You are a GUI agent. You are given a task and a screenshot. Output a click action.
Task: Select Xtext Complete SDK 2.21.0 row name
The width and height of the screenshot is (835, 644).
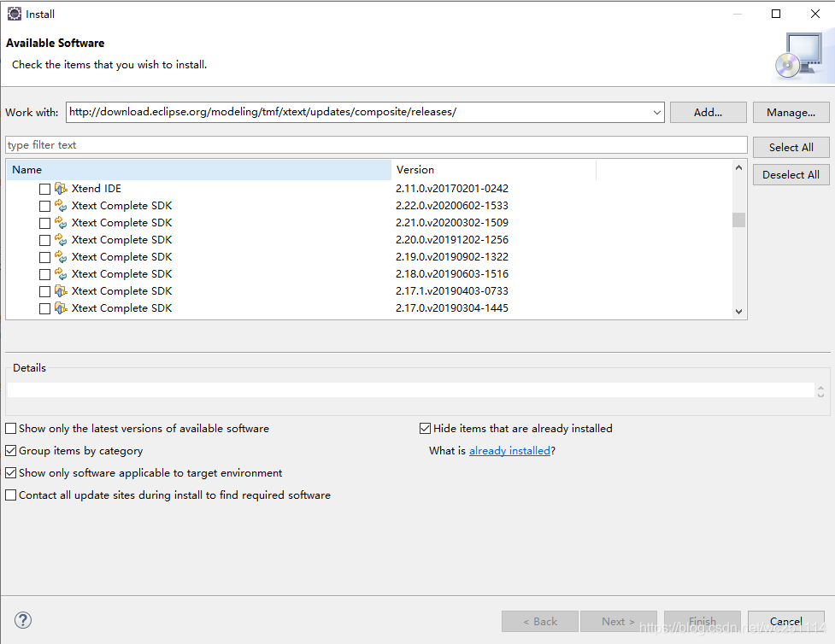(122, 222)
